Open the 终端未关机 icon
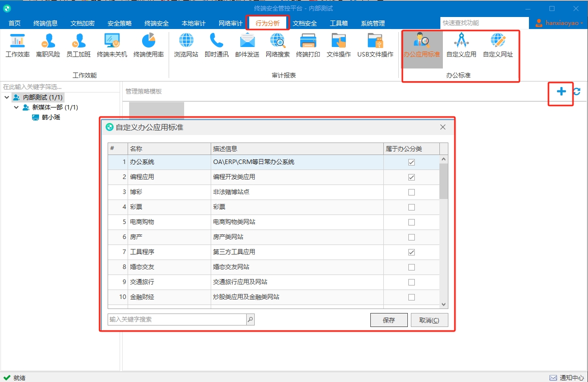The height and width of the screenshot is (382, 588). (112, 45)
